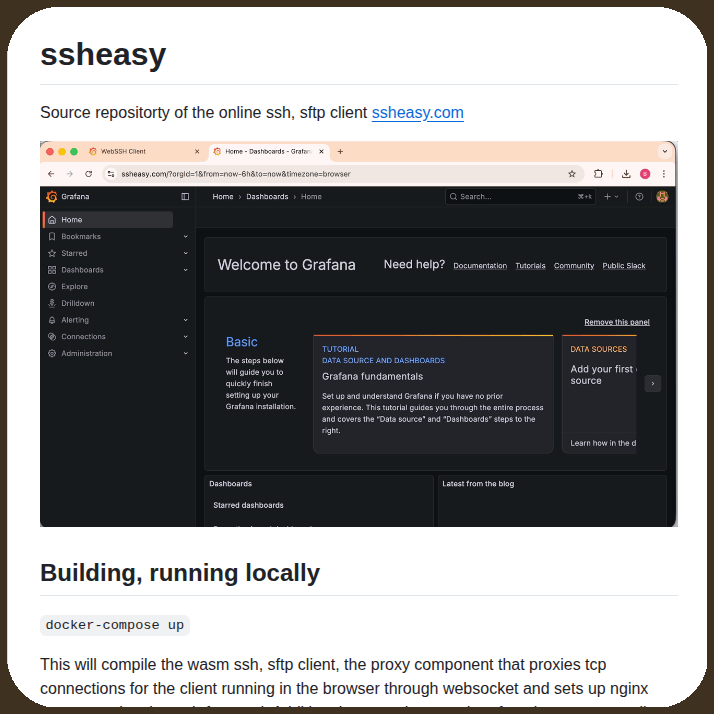Click the Dashboards breadcrumb
Screen dimensions: 714x714
click(x=267, y=197)
